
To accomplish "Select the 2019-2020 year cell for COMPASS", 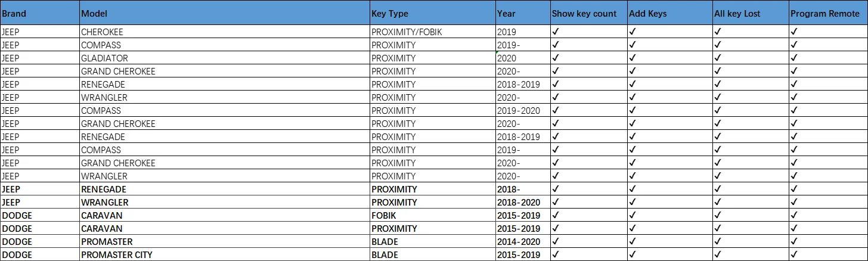I will [x=518, y=111].
